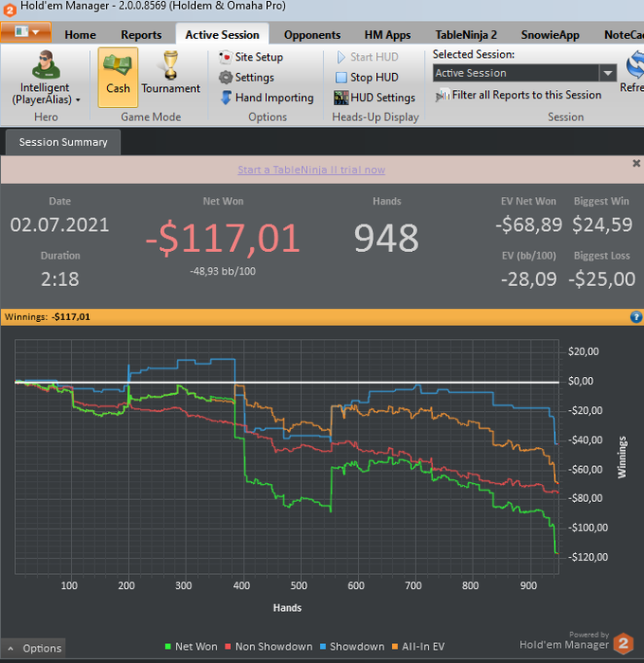Viewport: 644px width, 663px height.
Task: Click the date 02.07.2021
Action: pos(60,225)
